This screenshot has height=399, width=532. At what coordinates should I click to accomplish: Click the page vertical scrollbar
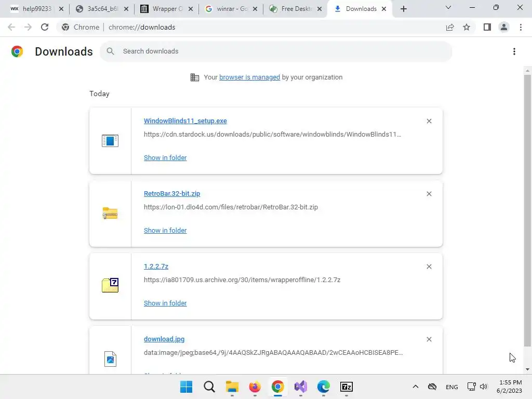(527, 210)
